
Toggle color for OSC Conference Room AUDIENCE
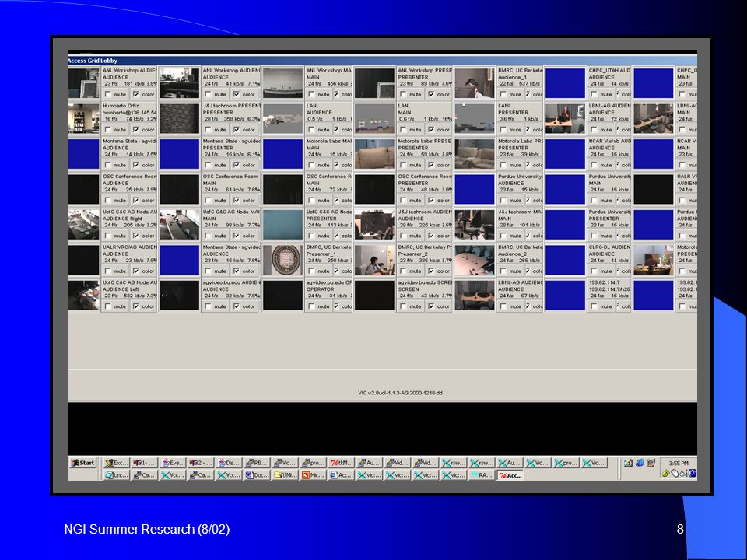[x=136, y=200]
